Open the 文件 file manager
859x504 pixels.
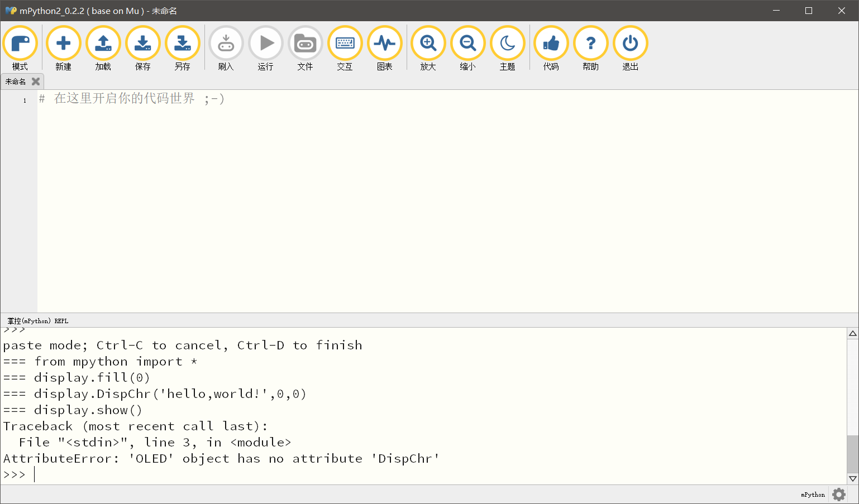click(306, 49)
